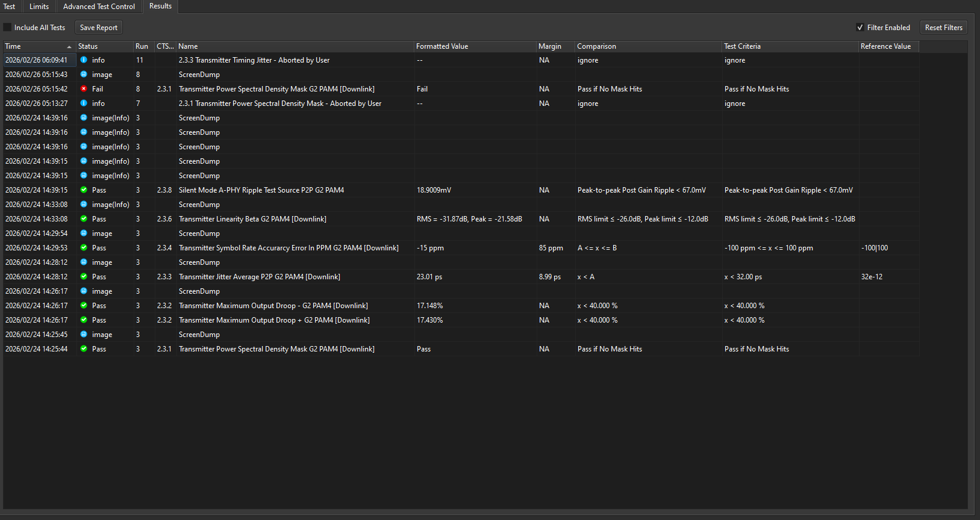Click Pass icon for Transmitter Linearity Beta row
This screenshot has height=520, width=980.
click(x=84, y=219)
